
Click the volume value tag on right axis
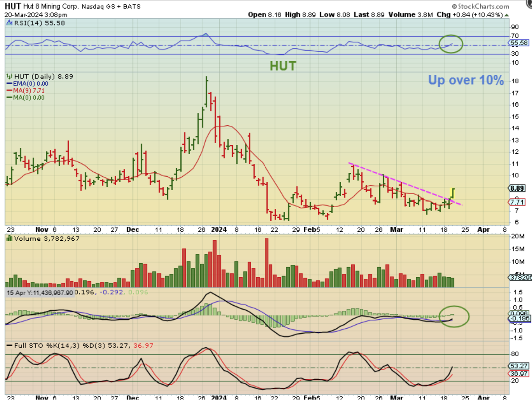(x=521, y=278)
